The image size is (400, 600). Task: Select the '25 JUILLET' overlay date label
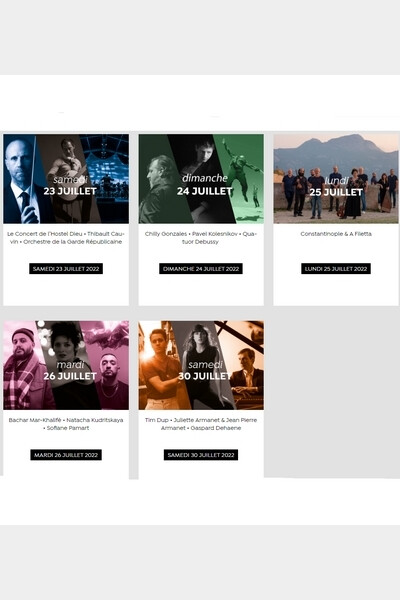336,192
